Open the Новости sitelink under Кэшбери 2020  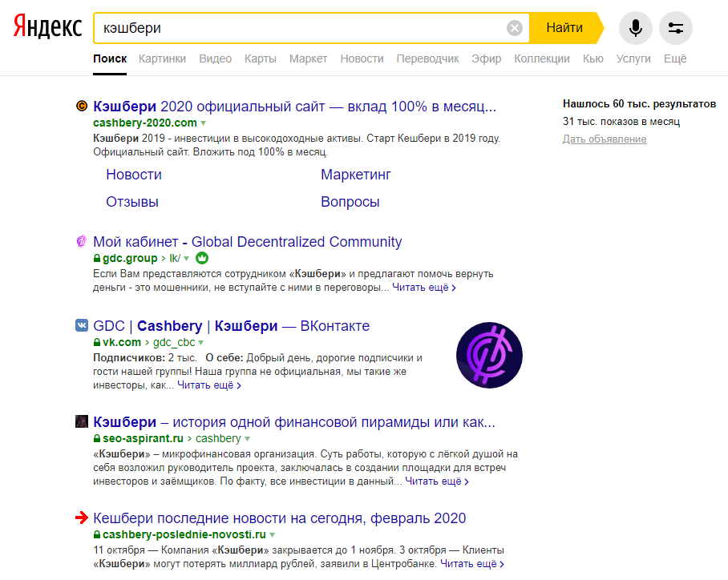coord(134,175)
